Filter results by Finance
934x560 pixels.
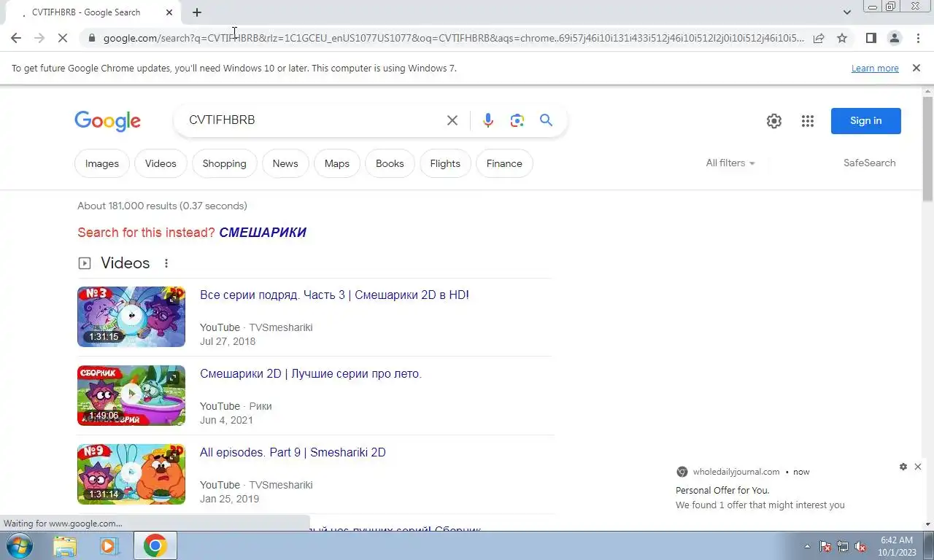coord(504,163)
